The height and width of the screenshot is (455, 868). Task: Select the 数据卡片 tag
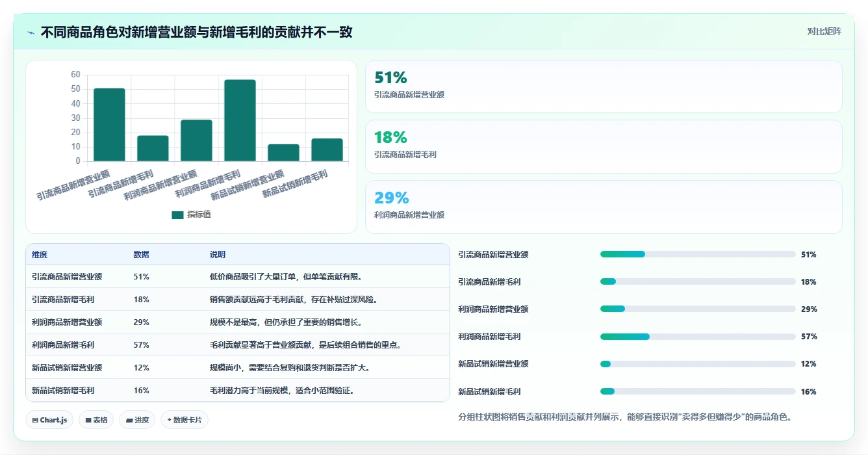coord(185,420)
